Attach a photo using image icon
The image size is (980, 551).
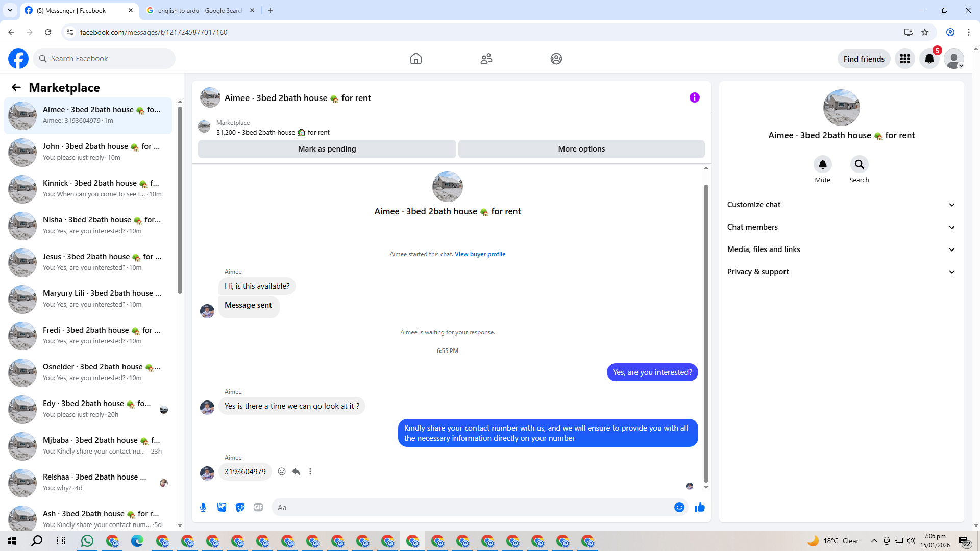pos(222,507)
